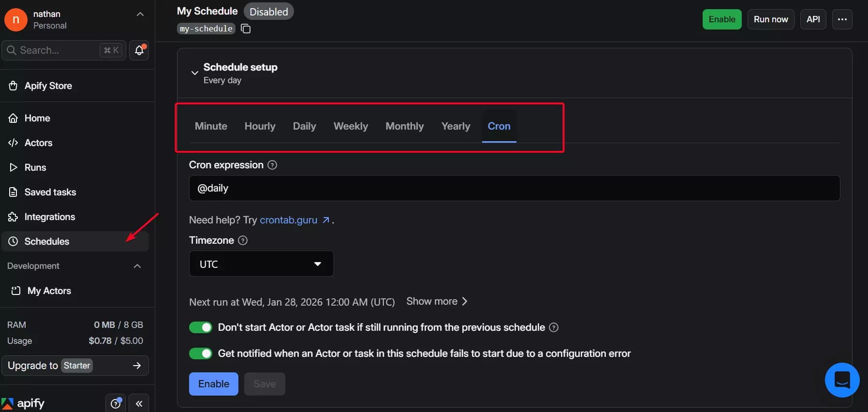Click the blue Enable button at bottom
Image resolution: width=868 pixels, height=412 pixels.
coord(213,384)
